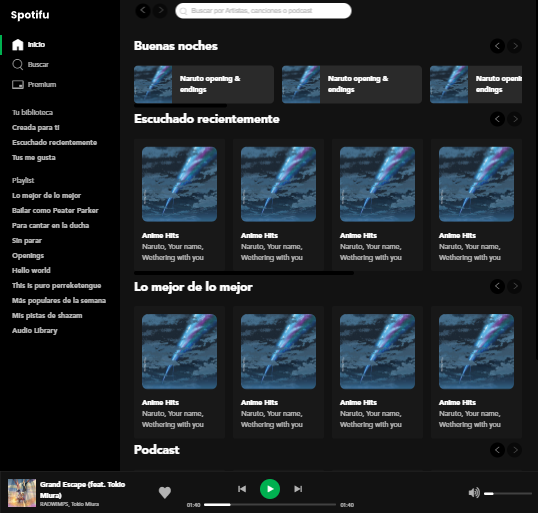The image size is (538, 513).
Task: Click Playlist heading in sidebar
Action: click(23, 180)
